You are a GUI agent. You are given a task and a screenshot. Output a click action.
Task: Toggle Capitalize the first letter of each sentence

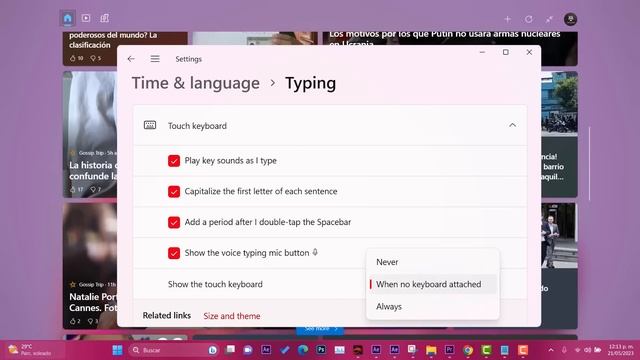tap(174, 191)
